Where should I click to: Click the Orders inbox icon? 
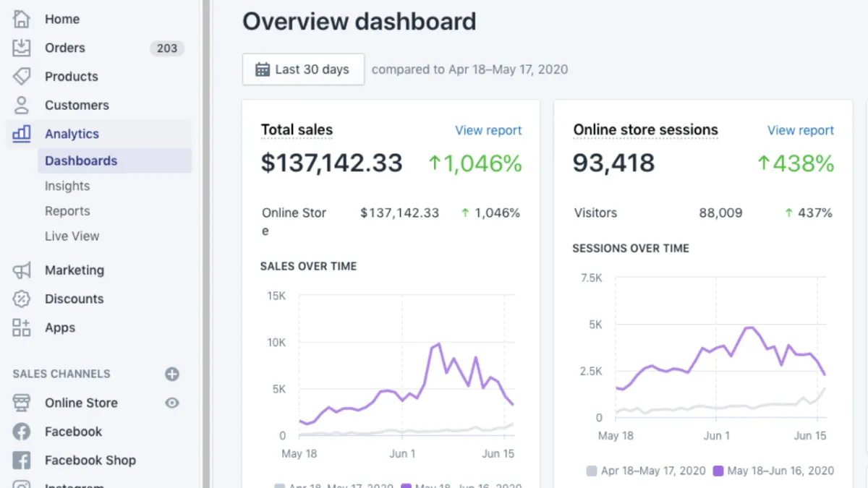coord(22,48)
